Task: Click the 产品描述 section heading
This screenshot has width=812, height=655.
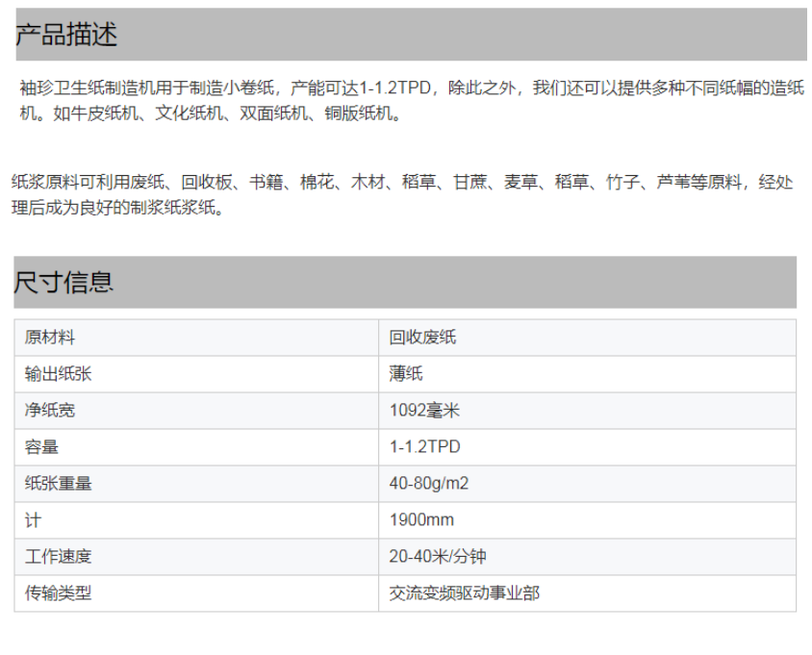Action: [66, 36]
